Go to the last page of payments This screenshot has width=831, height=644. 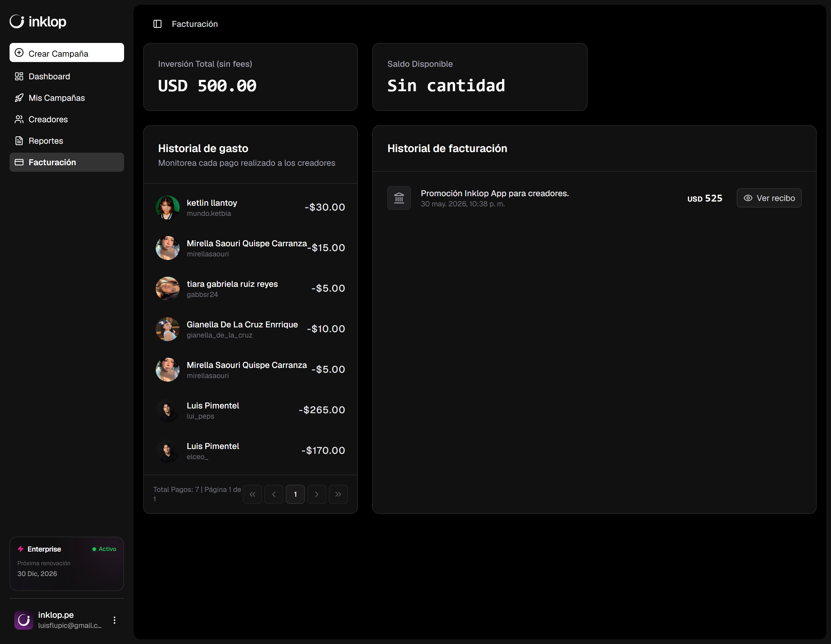[338, 494]
